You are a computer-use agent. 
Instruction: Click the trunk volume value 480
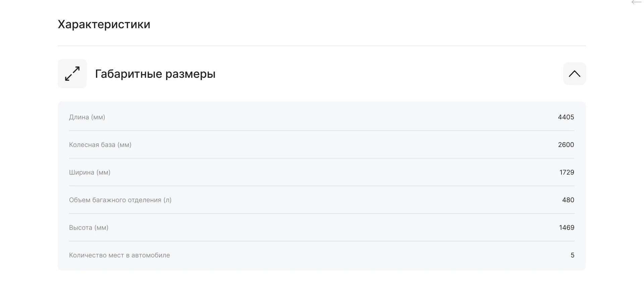[x=568, y=200]
